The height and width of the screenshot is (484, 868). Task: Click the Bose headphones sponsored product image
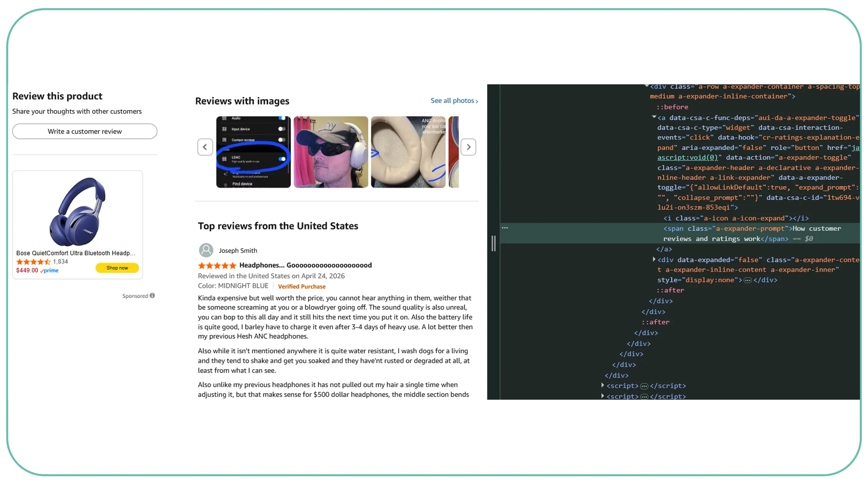coord(78,211)
